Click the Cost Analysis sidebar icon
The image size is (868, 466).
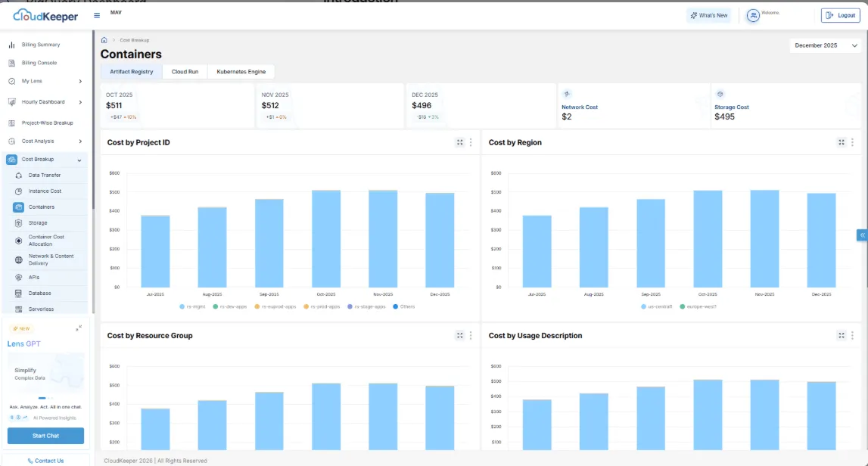click(x=11, y=141)
